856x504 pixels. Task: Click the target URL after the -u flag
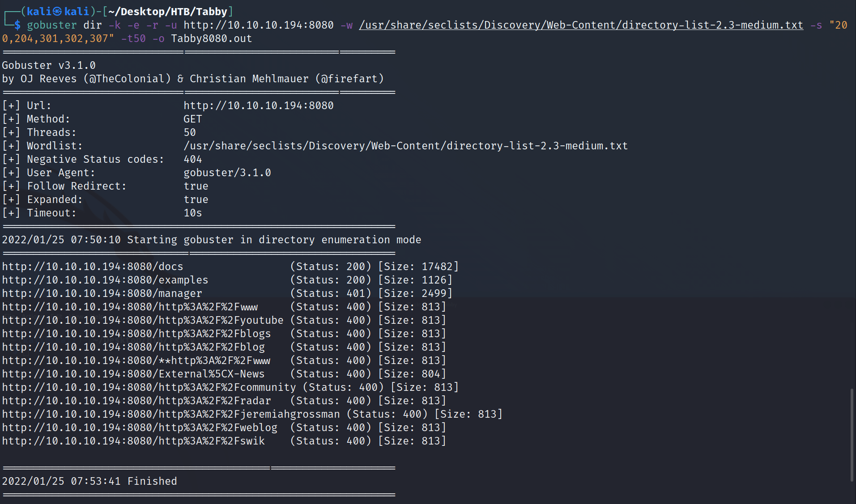tap(258, 25)
